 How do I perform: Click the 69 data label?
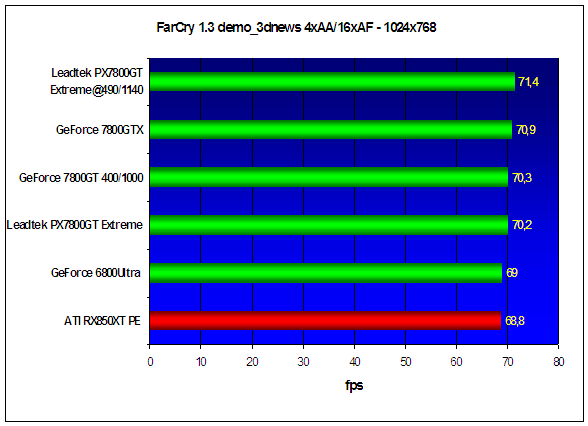(512, 273)
